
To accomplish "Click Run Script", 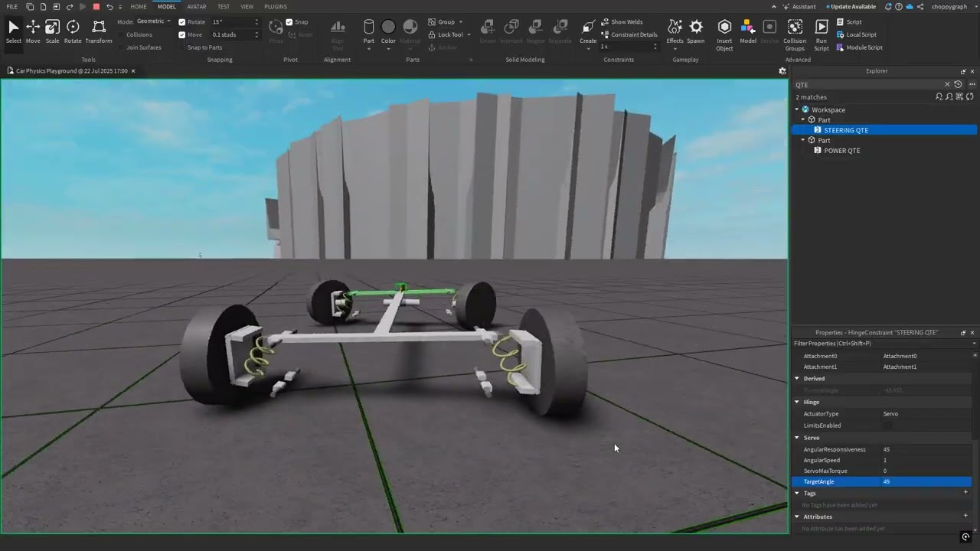I will point(822,35).
